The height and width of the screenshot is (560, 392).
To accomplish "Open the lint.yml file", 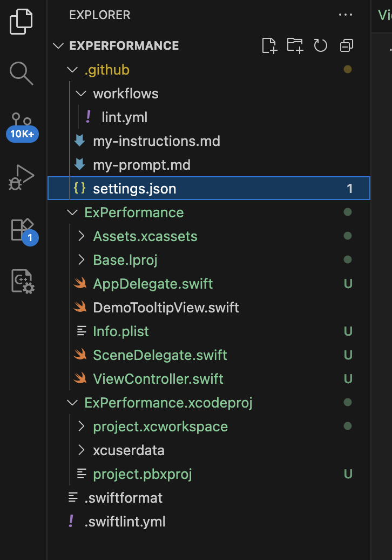I will pos(124,117).
